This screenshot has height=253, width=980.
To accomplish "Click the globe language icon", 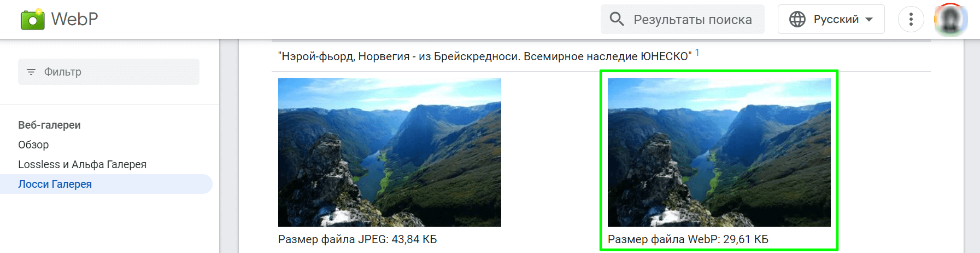I will point(797,19).
